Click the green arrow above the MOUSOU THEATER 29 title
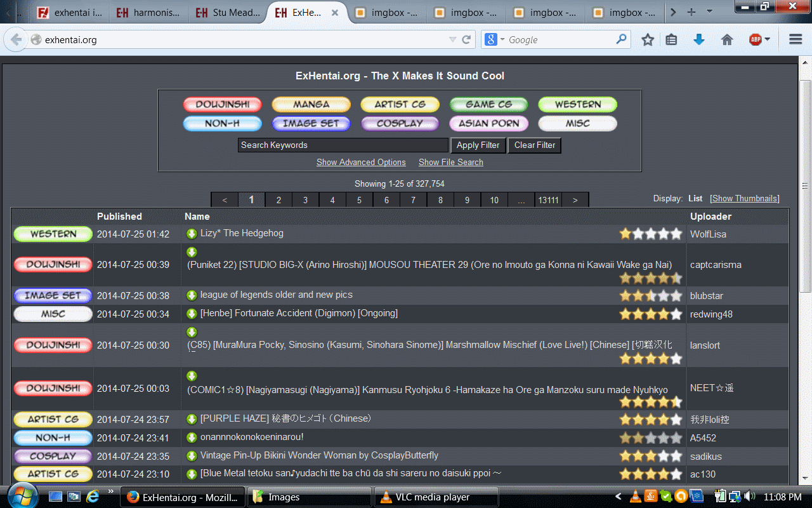This screenshot has width=812, height=508. (x=192, y=252)
